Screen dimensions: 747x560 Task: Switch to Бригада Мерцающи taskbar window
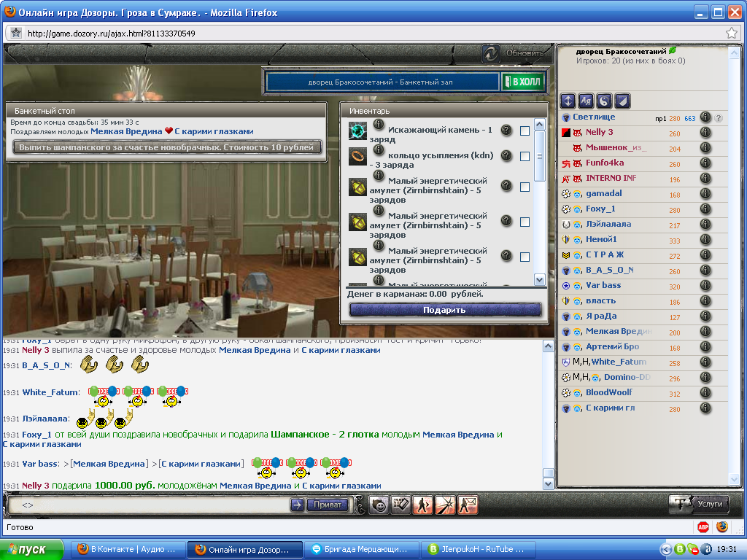(361, 550)
